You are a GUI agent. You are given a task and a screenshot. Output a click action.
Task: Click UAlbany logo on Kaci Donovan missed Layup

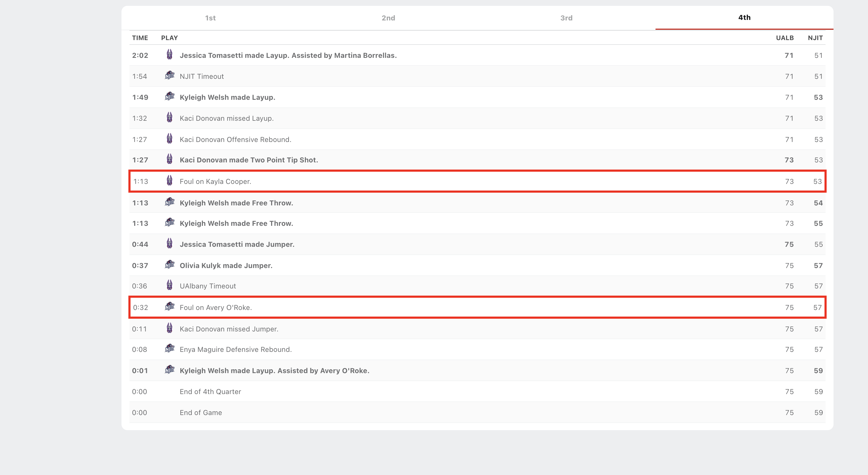[170, 118]
